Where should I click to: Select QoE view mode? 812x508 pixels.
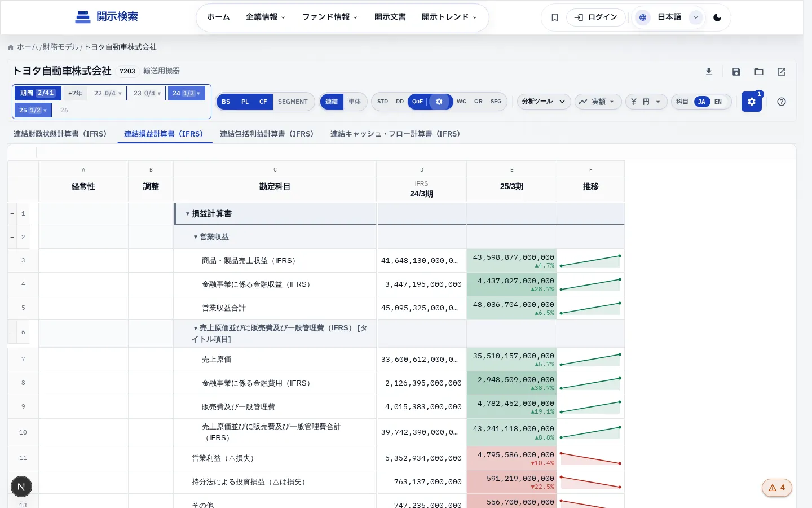click(418, 102)
